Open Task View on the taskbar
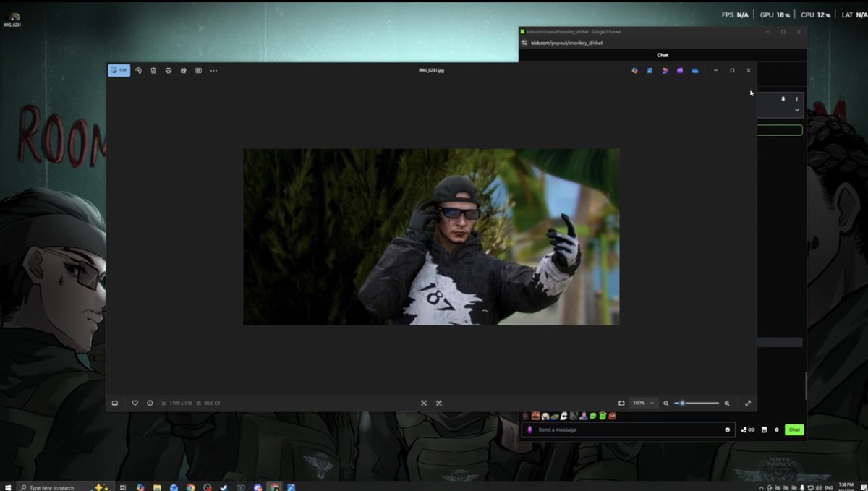 click(123, 487)
